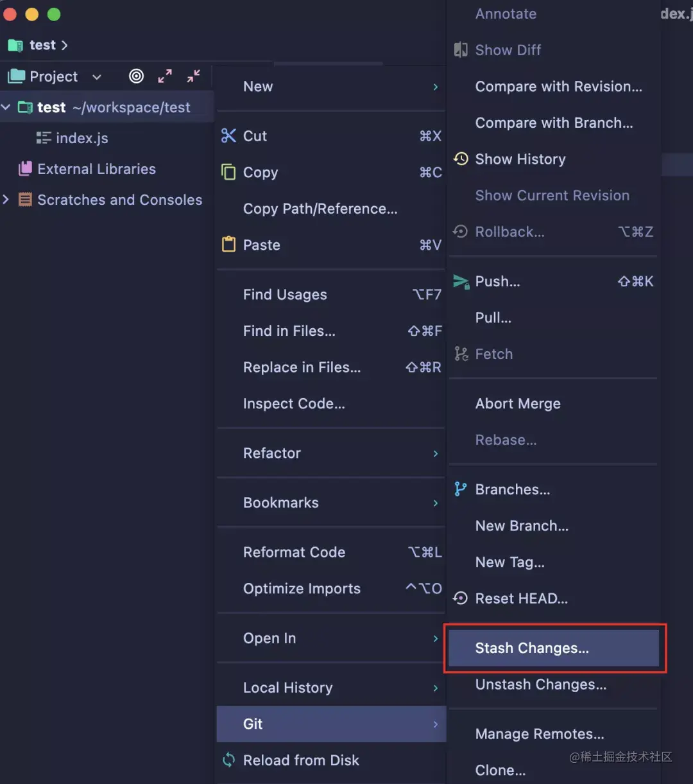Choose Annotate in Git submenu
The width and height of the screenshot is (693, 784).
(554, 14)
